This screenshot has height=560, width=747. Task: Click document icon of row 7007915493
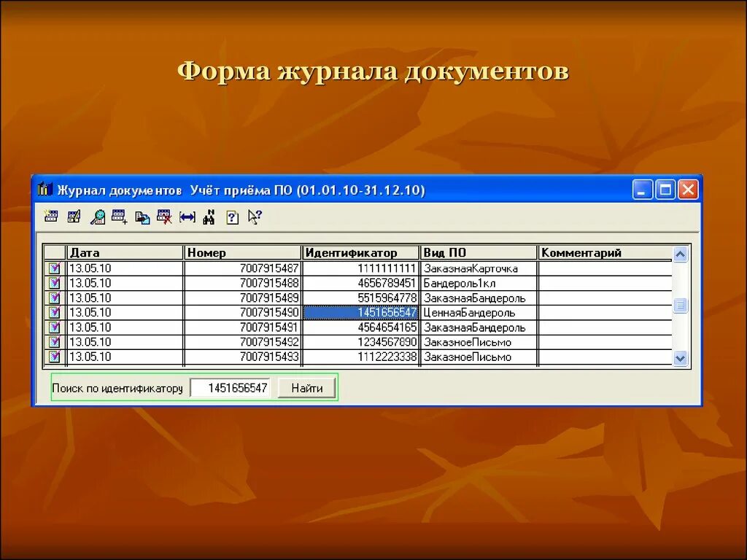(54, 357)
